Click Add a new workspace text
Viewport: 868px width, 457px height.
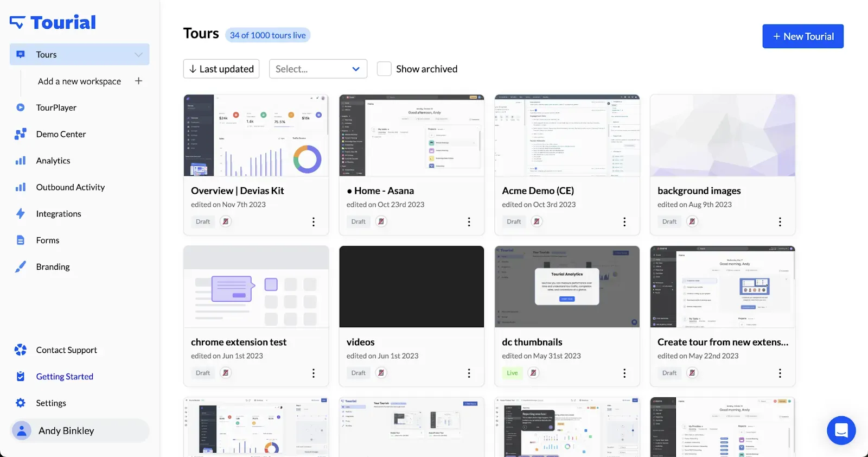(x=79, y=81)
